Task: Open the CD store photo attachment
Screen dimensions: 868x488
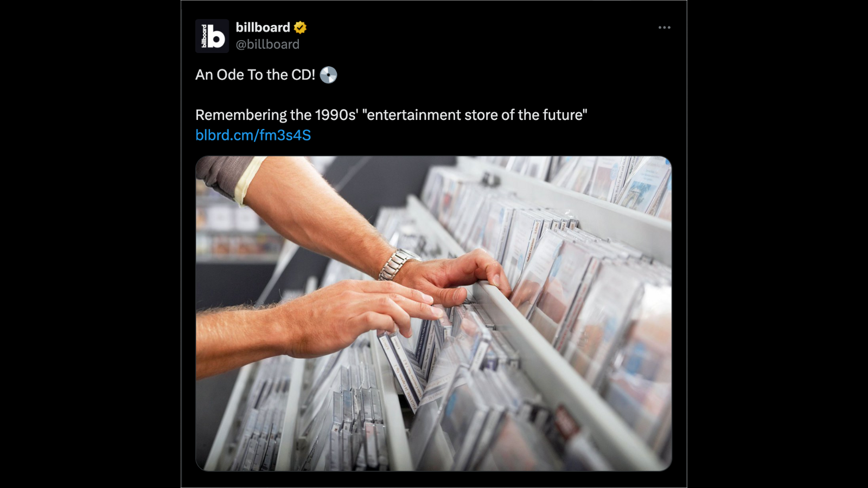Action: 433,313
